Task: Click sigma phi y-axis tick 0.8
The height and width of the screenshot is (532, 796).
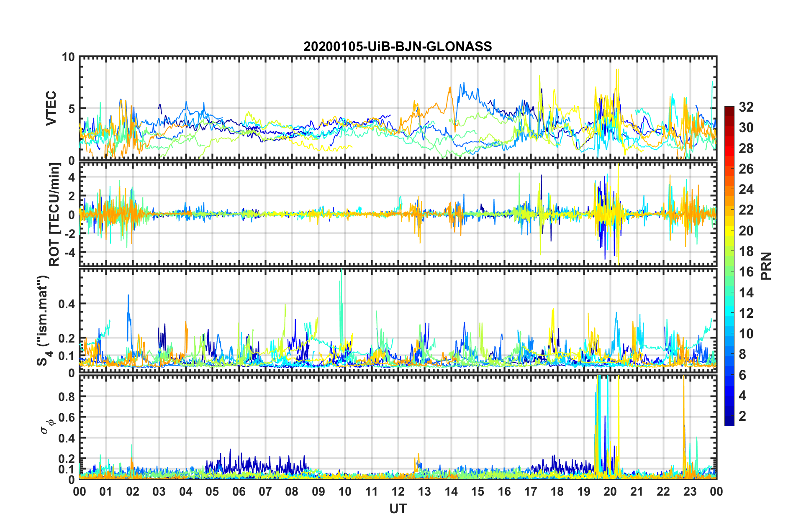Action: pos(67,396)
